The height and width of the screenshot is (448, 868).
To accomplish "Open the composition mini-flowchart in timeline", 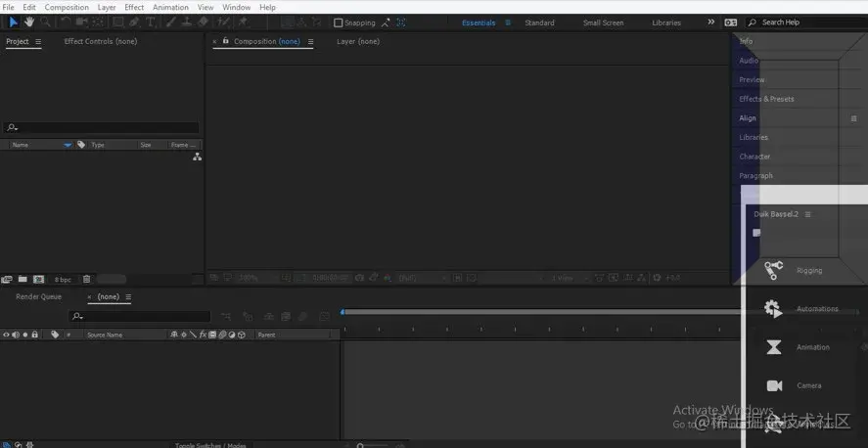I will [226, 316].
